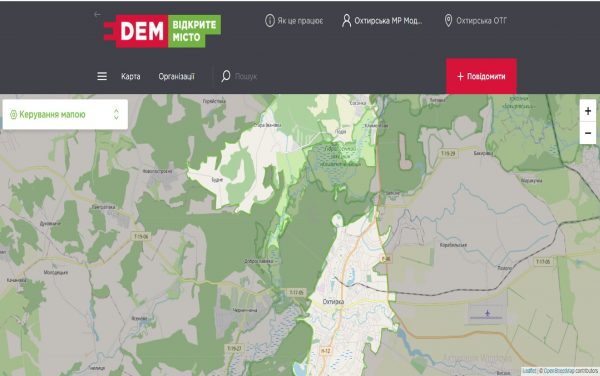Click the DEM Відкрите місто logo

(162, 31)
